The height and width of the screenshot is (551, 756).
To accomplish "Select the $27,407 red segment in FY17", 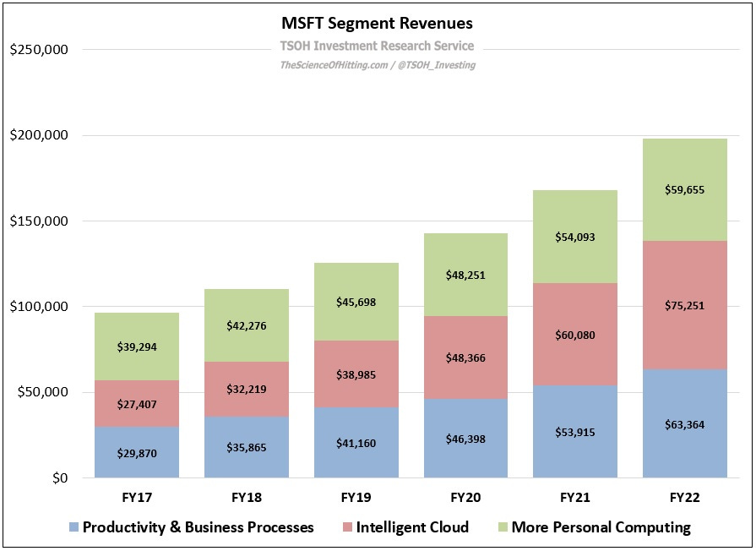I will pyautogui.click(x=137, y=403).
